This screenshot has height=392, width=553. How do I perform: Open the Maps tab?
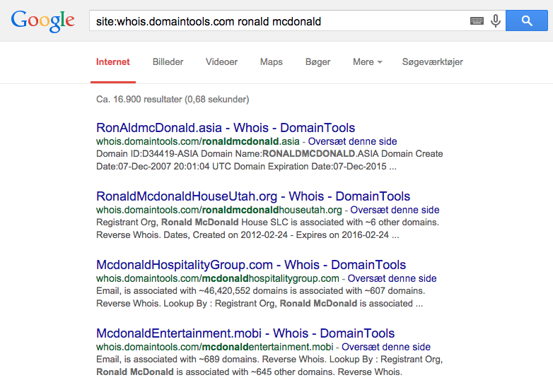[272, 62]
